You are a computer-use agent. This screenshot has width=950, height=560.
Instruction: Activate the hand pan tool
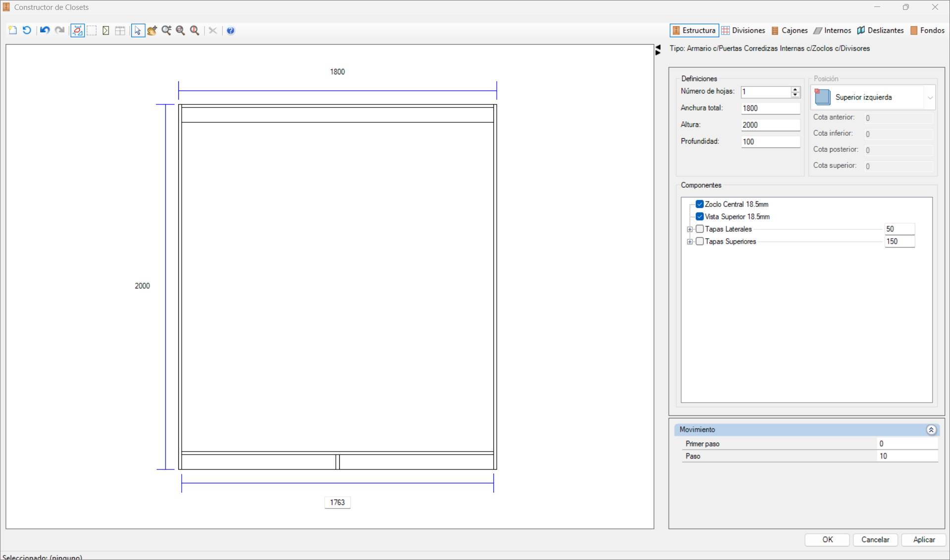152,30
